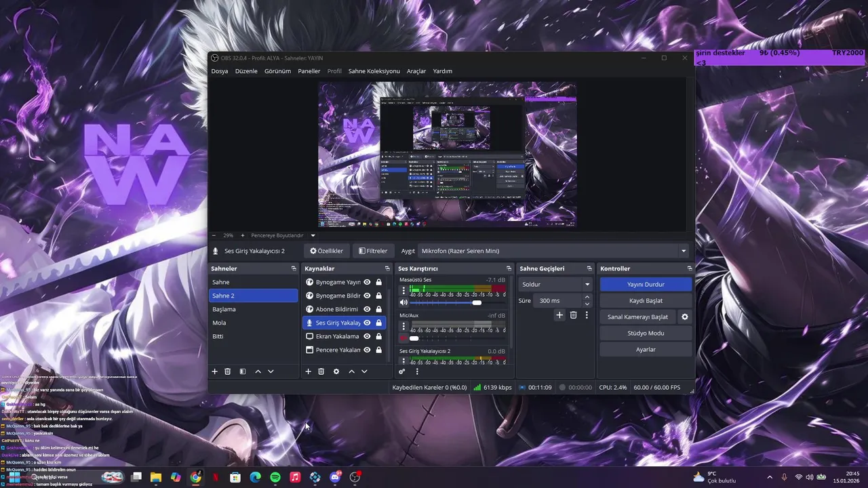Add a new scene with the plus icon in Sahneler

click(x=215, y=371)
